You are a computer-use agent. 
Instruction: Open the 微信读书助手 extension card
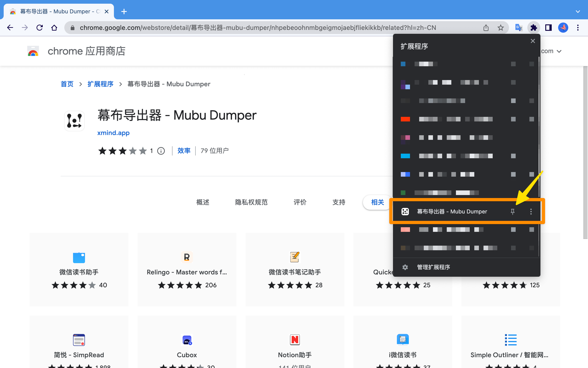point(79,269)
